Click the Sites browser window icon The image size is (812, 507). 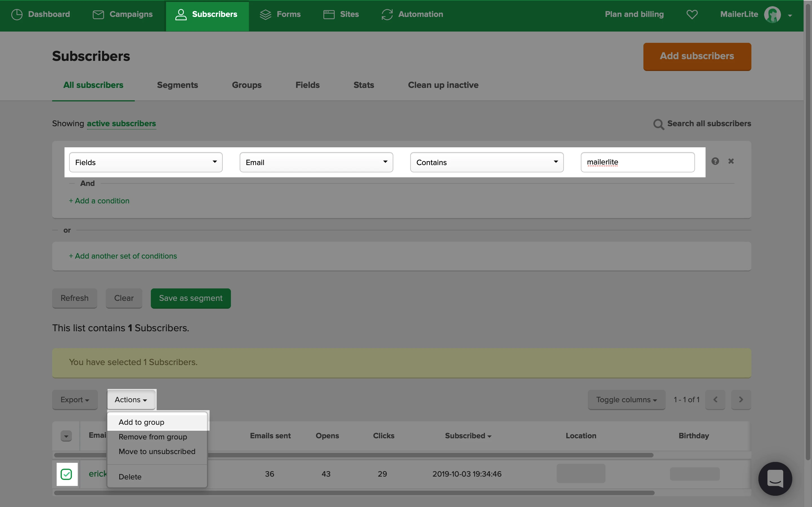tap(329, 14)
